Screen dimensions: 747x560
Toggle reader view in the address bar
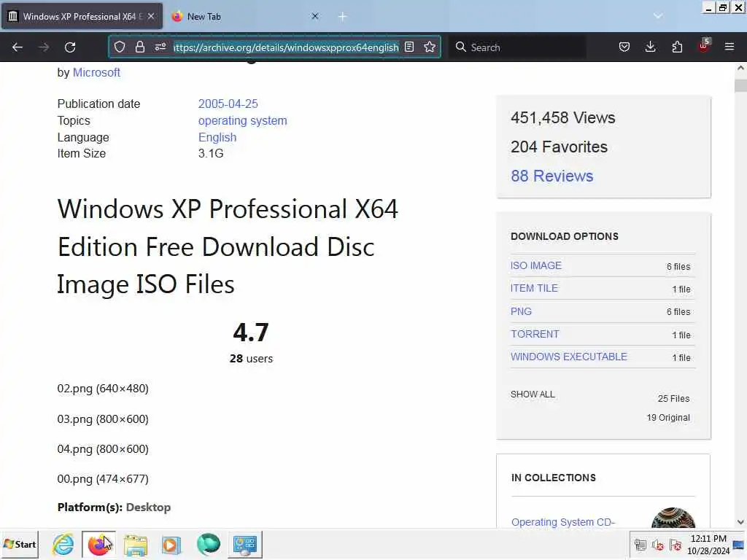409,47
